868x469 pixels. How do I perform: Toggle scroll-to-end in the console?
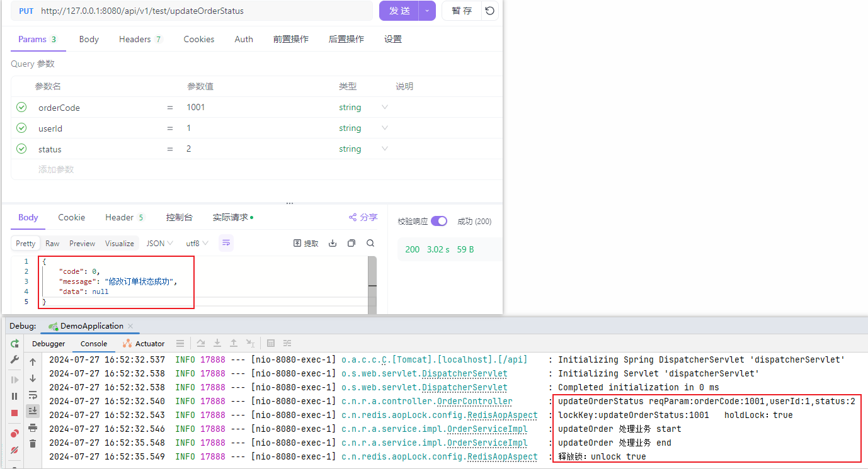[33, 410]
